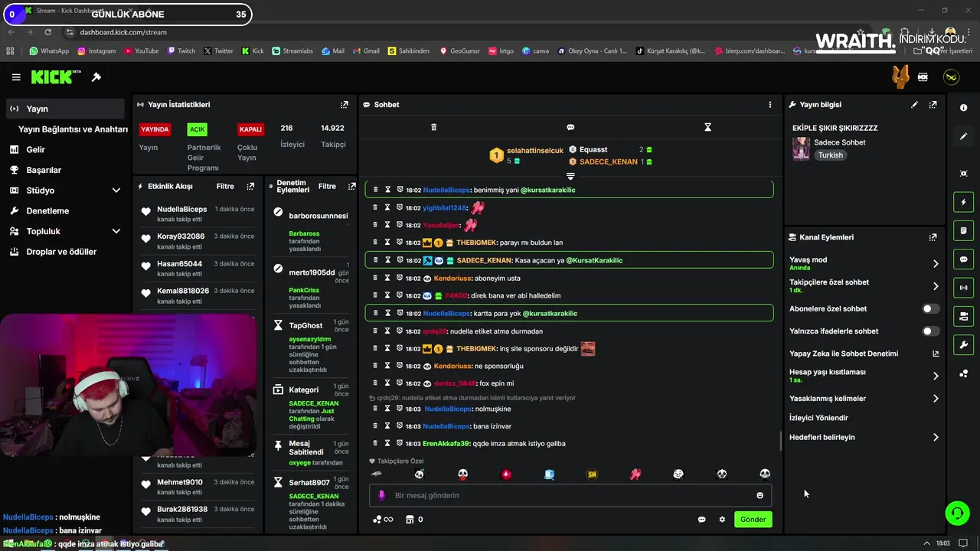Screen dimensions: 980x551
Task: Click the chat scrollbar thumb
Action: 780,441
